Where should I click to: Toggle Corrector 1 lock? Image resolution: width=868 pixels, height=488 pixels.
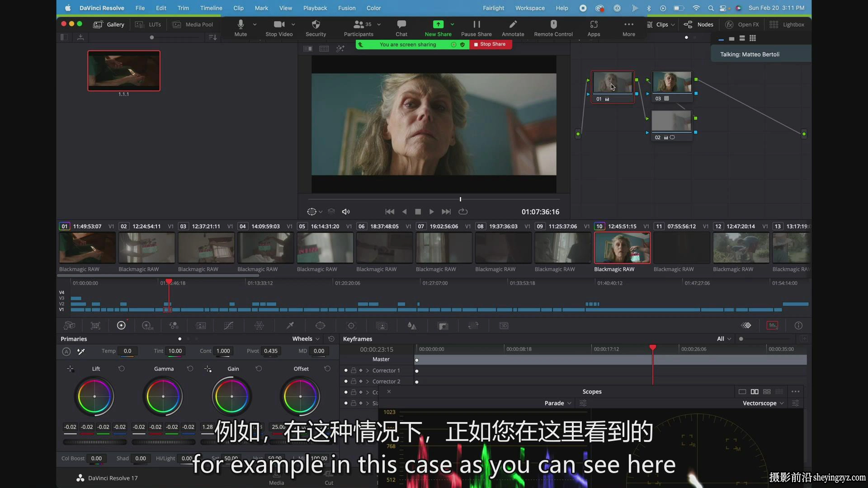(354, 370)
